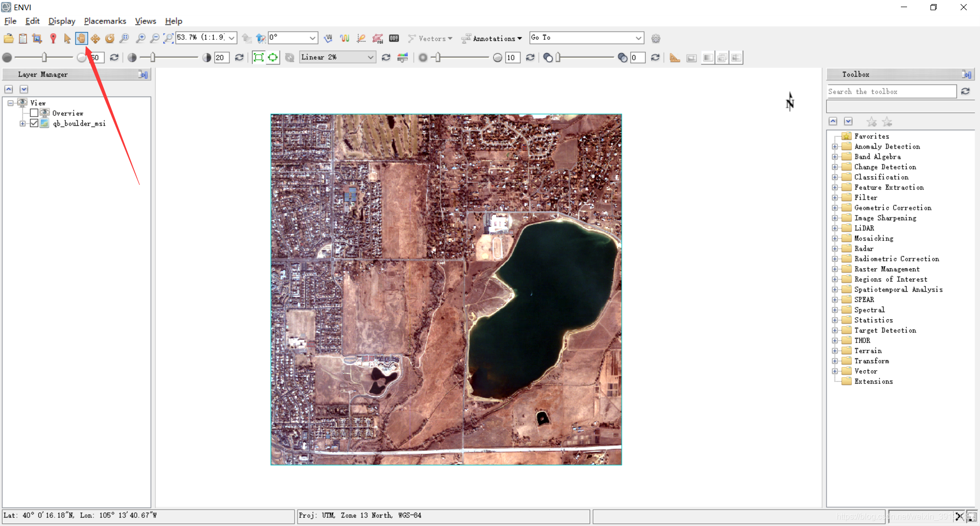Stretch on full extent green square icon
The height and width of the screenshot is (526, 980).
pos(259,57)
